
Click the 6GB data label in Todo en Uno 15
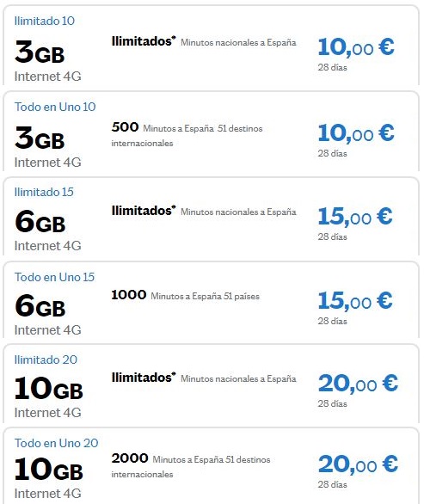point(40,305)
